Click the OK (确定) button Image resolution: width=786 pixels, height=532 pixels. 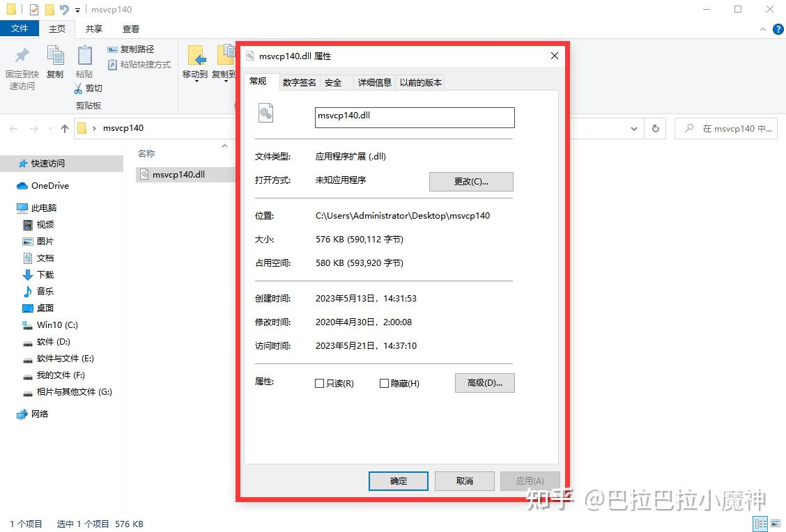pos(399,481)
